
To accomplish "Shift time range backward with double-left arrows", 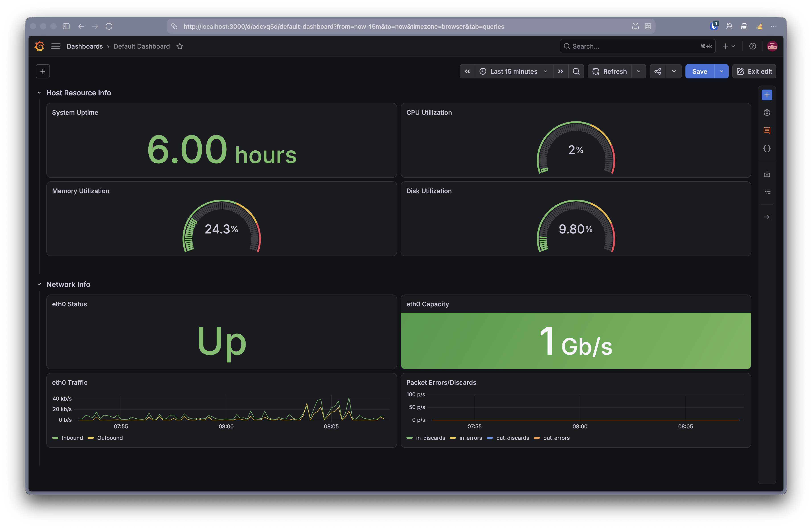I will tap(467, 71).
